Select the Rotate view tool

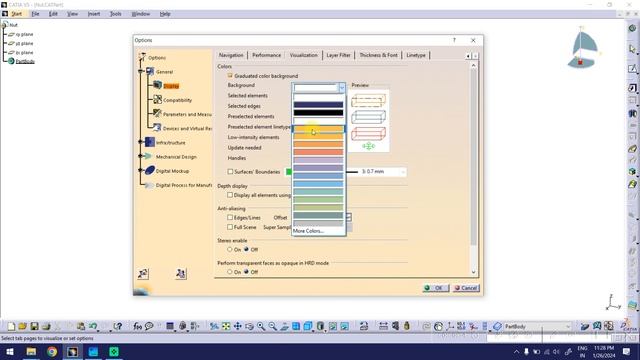[249, 326]
